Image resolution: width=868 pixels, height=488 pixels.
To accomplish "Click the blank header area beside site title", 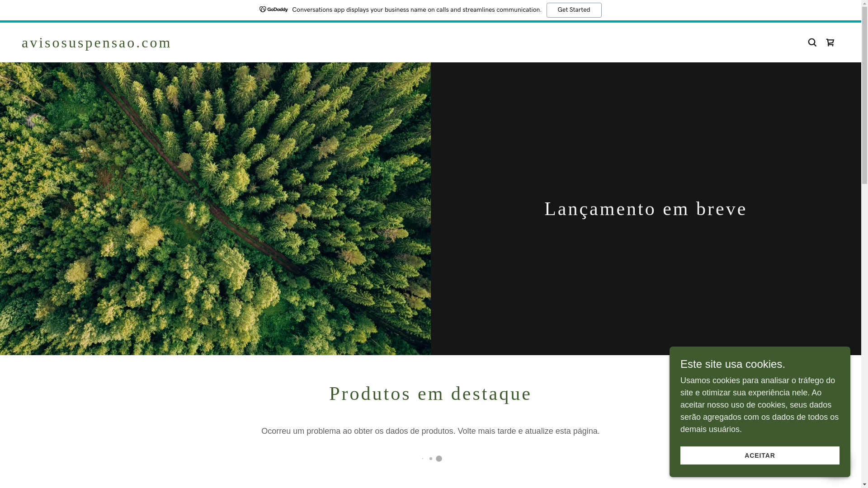I will (452, 42).
